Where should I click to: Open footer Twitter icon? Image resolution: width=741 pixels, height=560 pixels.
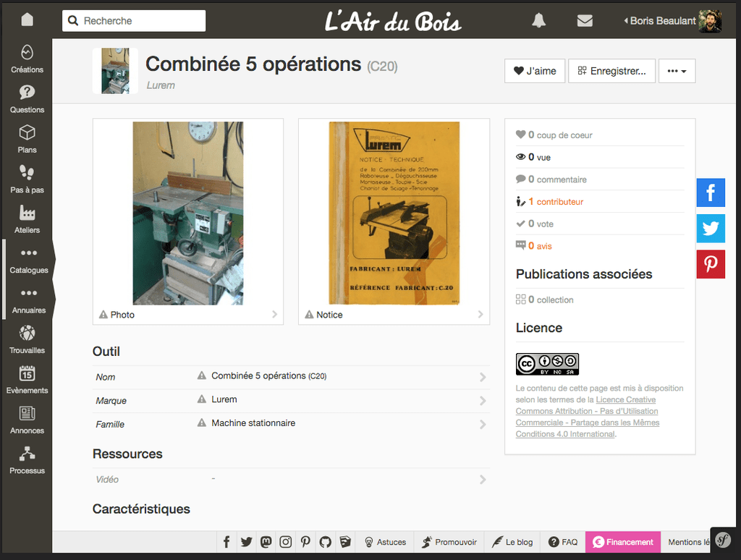pyautogui.click(x=246, y=542)
